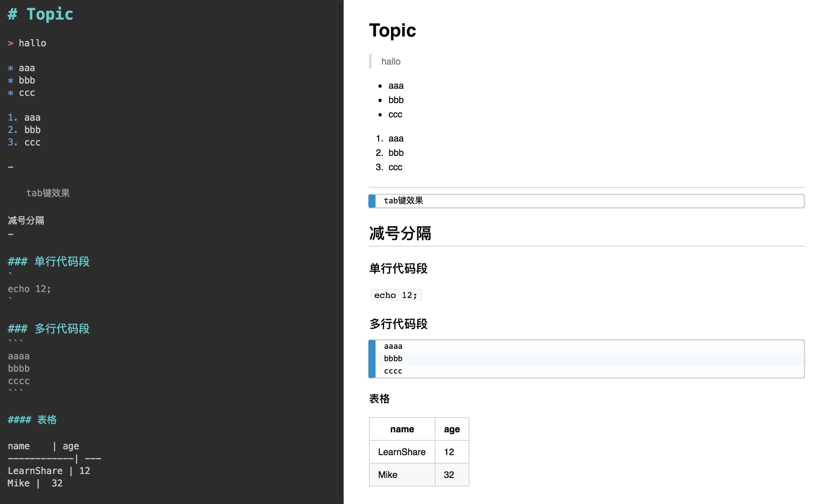Click the '12' table cell

[452, 452]
